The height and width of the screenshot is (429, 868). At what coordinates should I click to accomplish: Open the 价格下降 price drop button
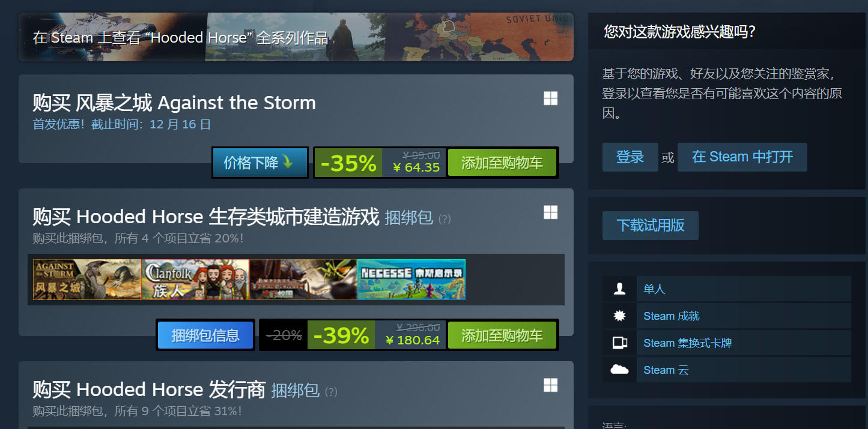pyautogui.click(x=260, y=163)
